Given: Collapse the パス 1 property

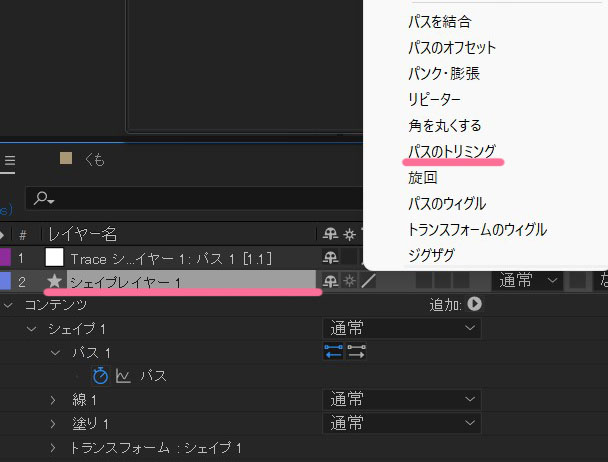Looking at the screenshot, I should click(55, 353).
